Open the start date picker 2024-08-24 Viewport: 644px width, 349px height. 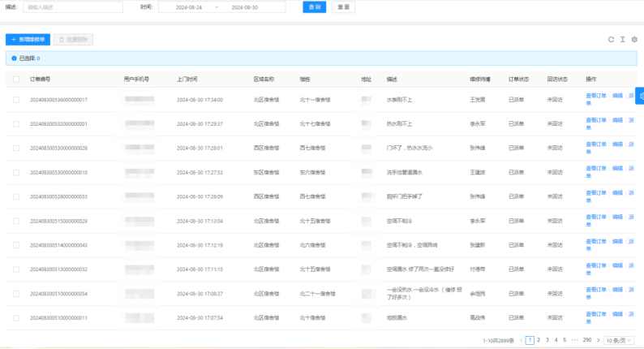(x=189, y=7)
